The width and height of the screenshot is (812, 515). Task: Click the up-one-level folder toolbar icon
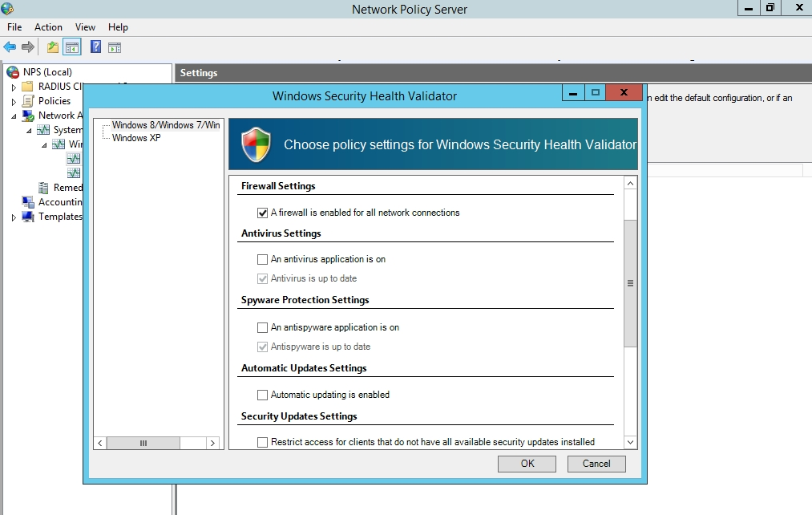[x=52, y=47]
